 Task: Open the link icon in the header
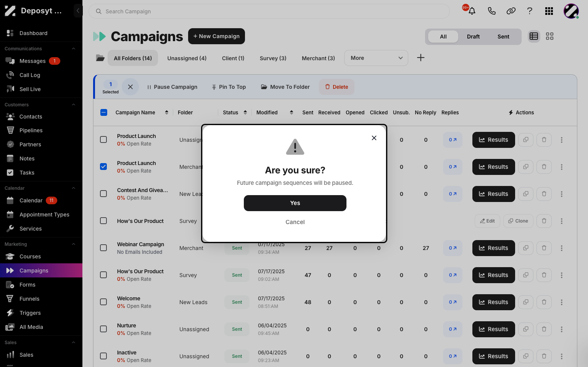(511, 11)
